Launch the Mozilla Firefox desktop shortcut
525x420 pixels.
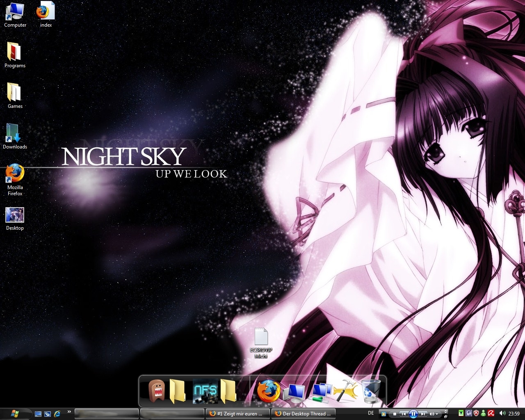click(x=15, y=180)
